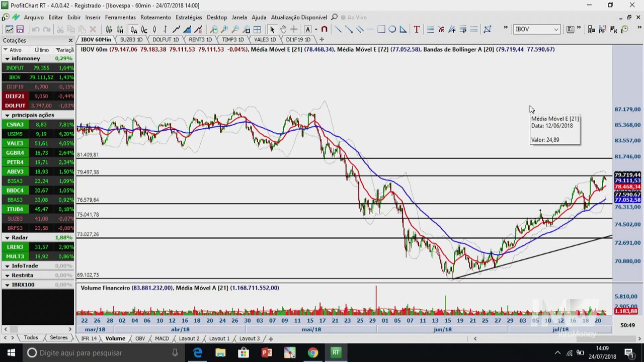Screen dimensions: 644x362
Task: Select the OBV indicator tab
Action: (140, 338)
